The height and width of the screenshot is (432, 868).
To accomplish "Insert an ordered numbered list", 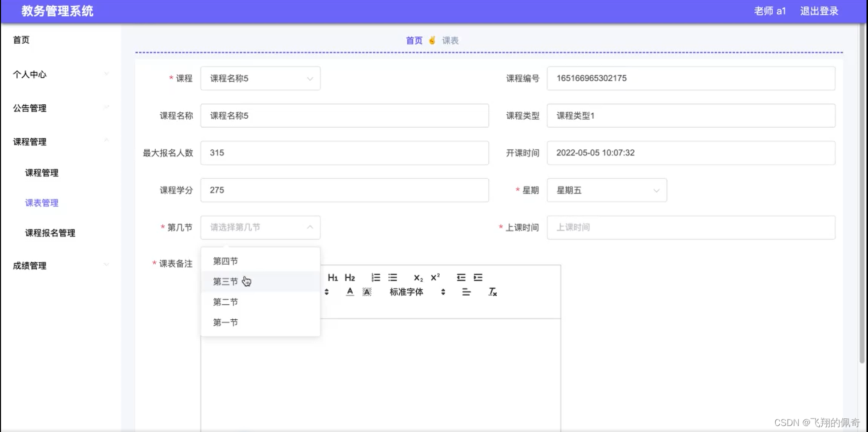I will 376,278.
